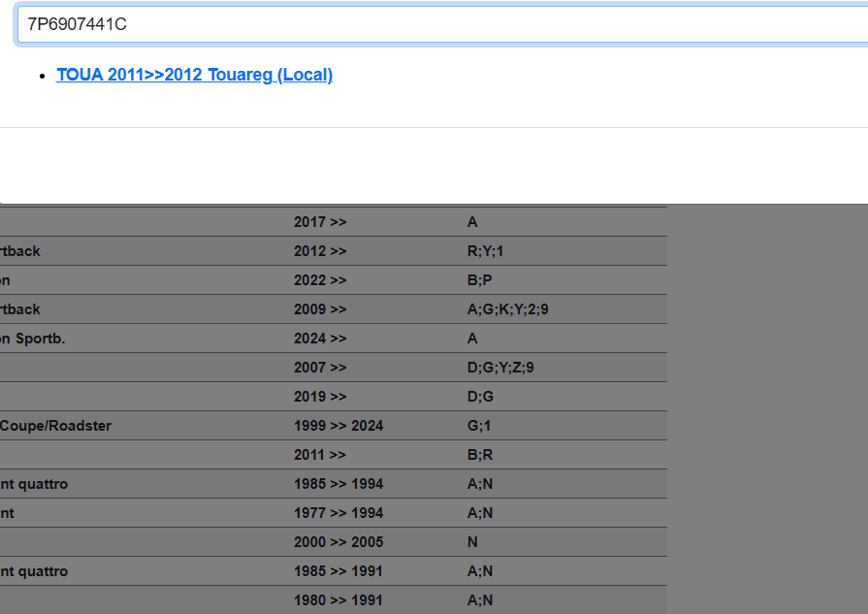The image size is (868, 614).
Task: Select the '2017 >>' year cell
Action: 320,222
